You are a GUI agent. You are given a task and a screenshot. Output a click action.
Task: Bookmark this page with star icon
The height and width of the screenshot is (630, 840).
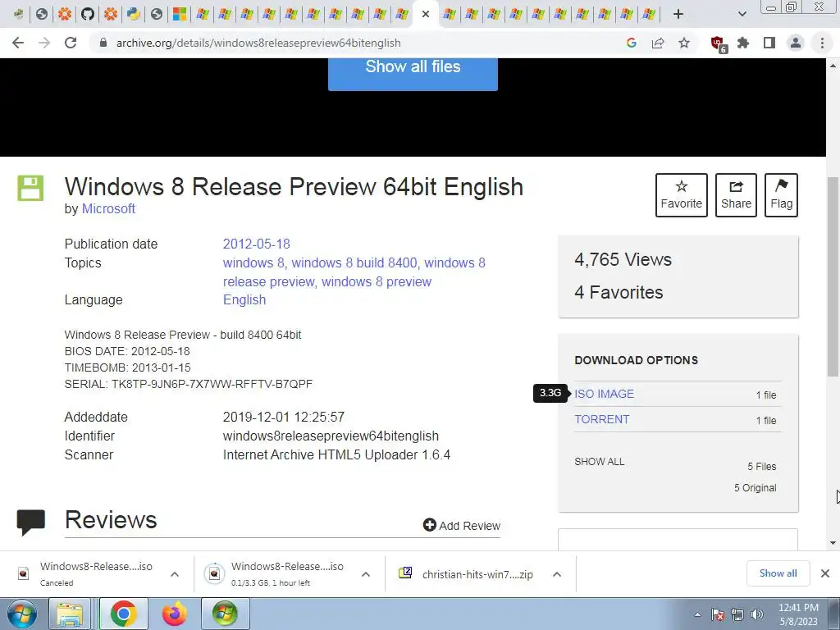tap(684, 43)
